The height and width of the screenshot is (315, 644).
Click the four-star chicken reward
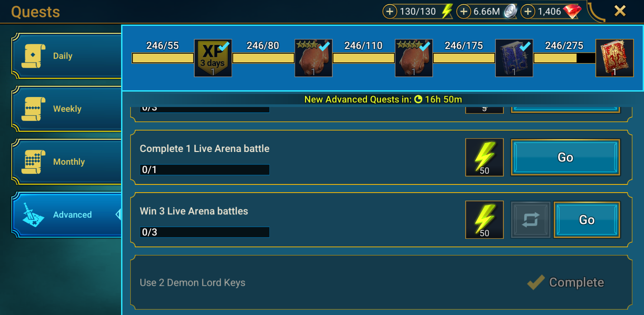click(414, 58)
